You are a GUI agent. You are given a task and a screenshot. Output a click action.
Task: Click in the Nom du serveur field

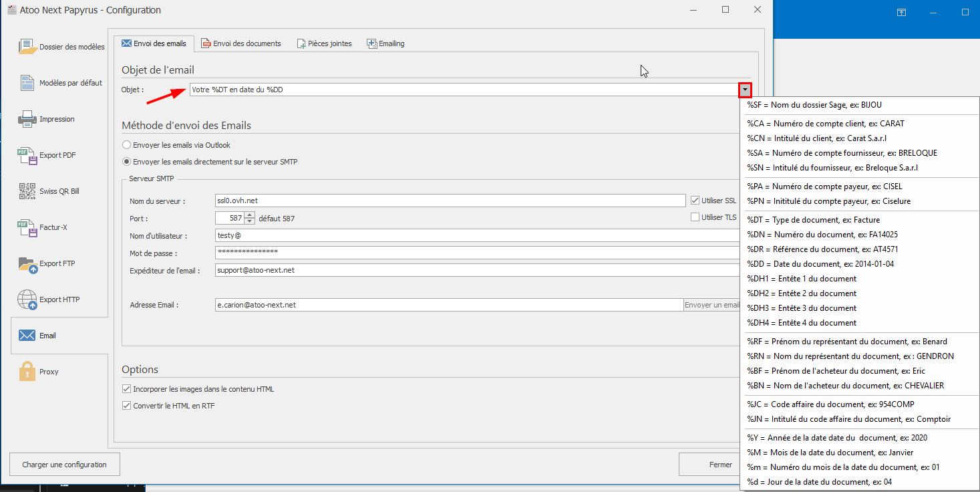(449, 201)
